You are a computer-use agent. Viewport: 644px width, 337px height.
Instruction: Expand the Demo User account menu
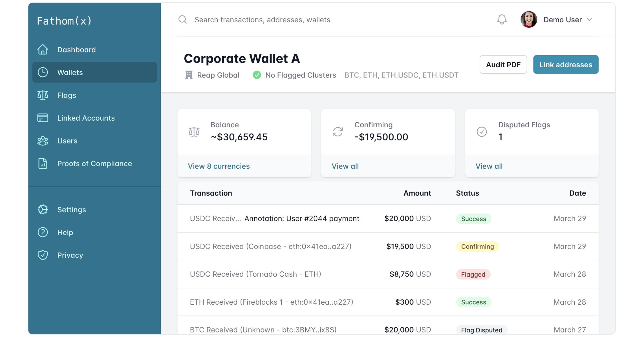pyautogui.click(x=568, y=19)
